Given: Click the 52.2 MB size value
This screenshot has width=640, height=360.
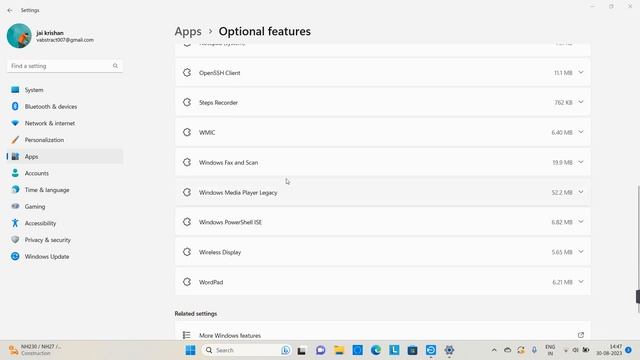Looking at the screenshot, I should point(562,193).
